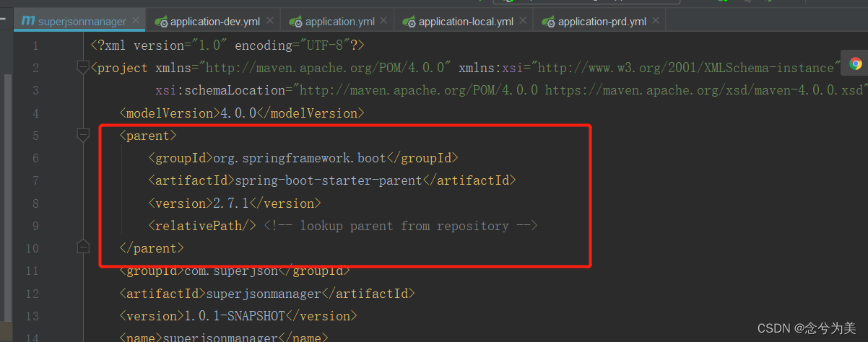Image resolution: width=868 pixels, height=342 pixels.
Task: Close the application-prd.yml tab
Action: [x=656, y=22]
